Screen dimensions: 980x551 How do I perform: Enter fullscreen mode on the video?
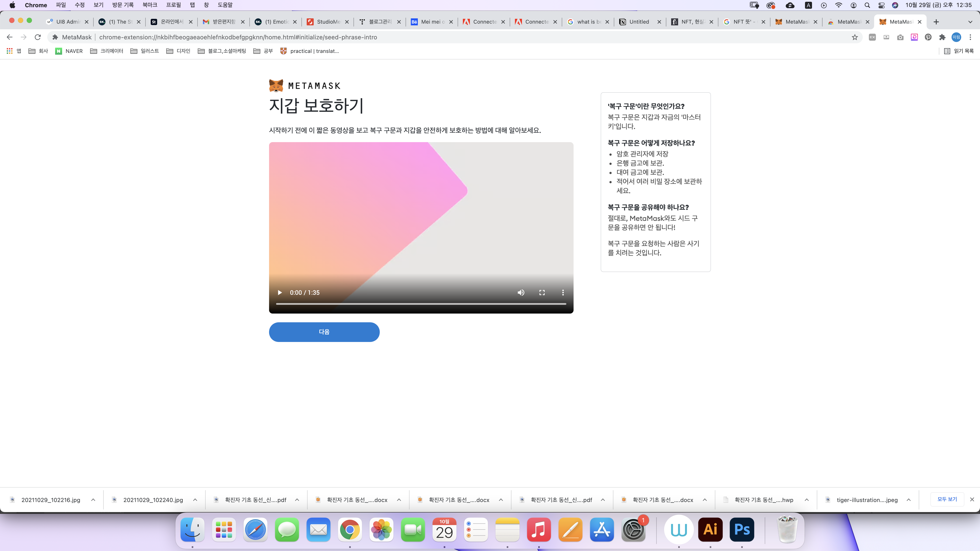pos(542,292)
